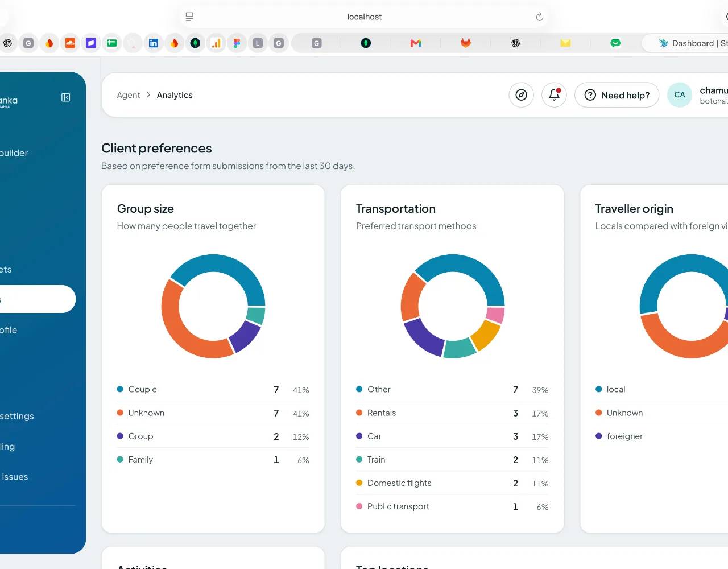The height and width of the screenshot is (569, 728).
Task: Click the Need help? button
Action: pos(617,95)
